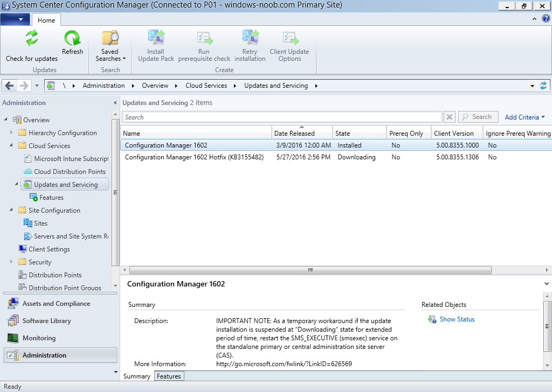Select the Home ribbon tab
Screen dimensions: 552x392
pyautogui.click(x=46, y=20)
